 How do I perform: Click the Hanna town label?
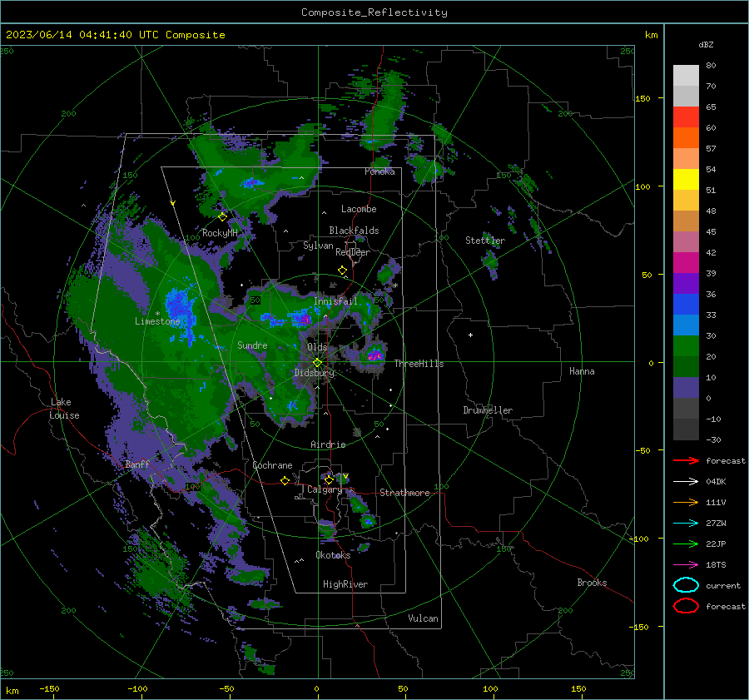(582, 371)
